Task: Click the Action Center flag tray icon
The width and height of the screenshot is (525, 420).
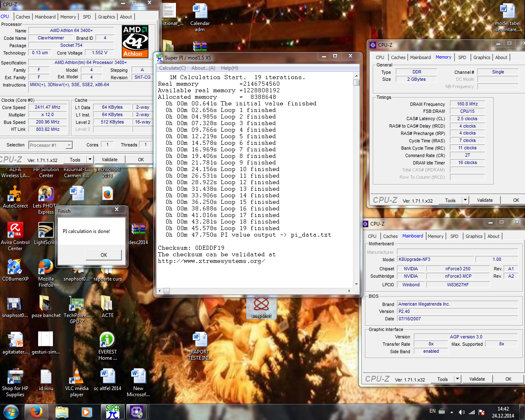Action: pyautogui.click(x=482, y=412)
